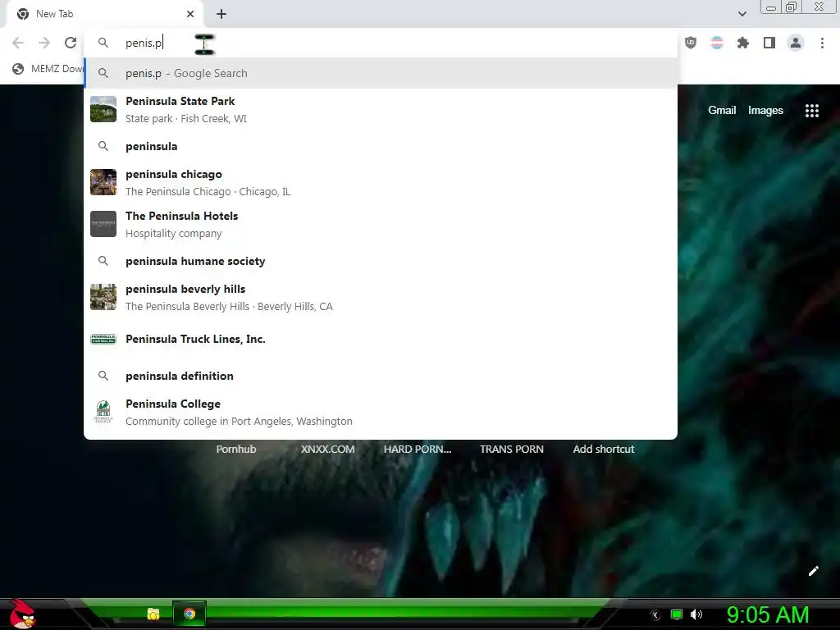Choose the Peninsula College suggestion
This screenshot has width=840, height=630.
[381, 412]
